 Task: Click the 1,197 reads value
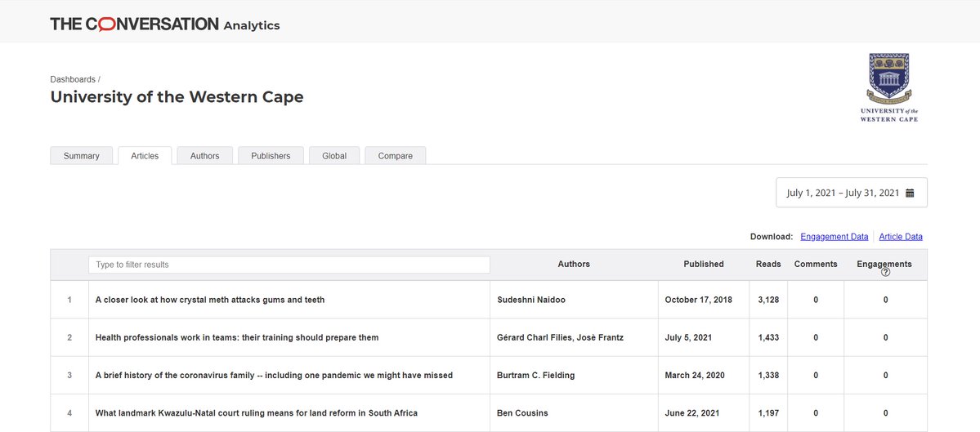pos(768,413)
